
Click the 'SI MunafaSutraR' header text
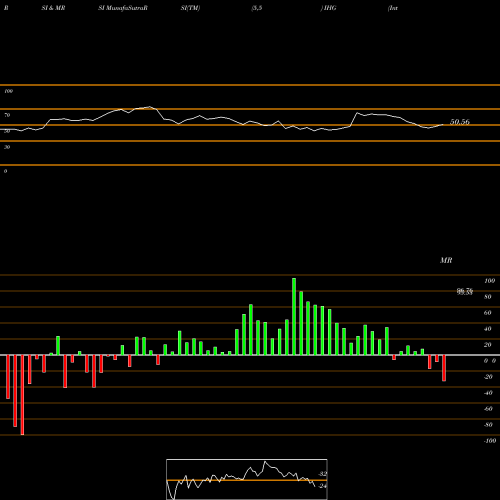pos(123,8)
